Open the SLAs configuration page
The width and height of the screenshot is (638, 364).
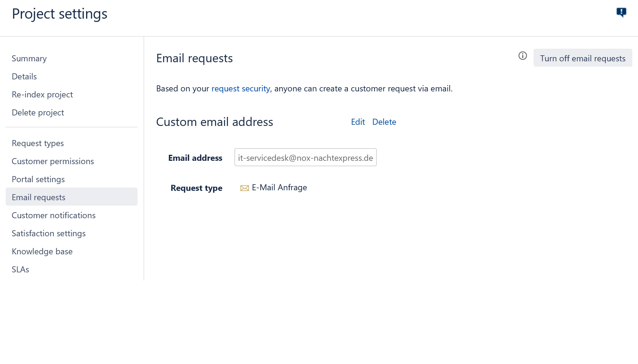[x=20, y=269]
